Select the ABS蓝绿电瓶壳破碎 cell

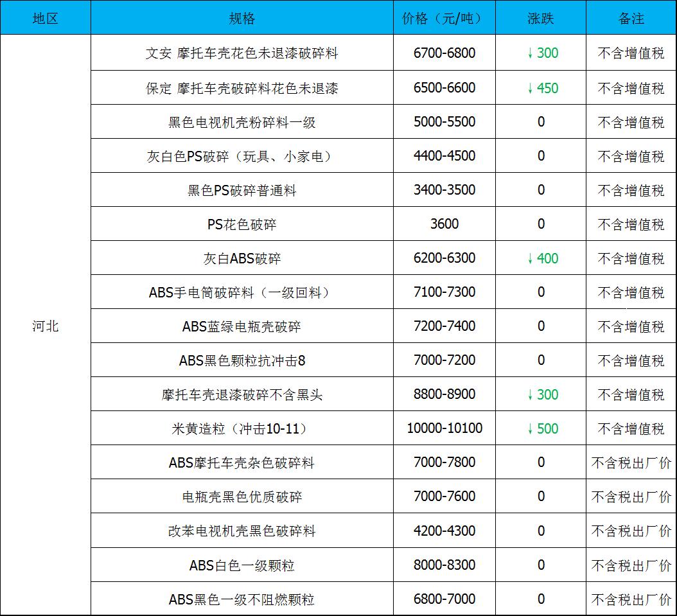[242, 326]
